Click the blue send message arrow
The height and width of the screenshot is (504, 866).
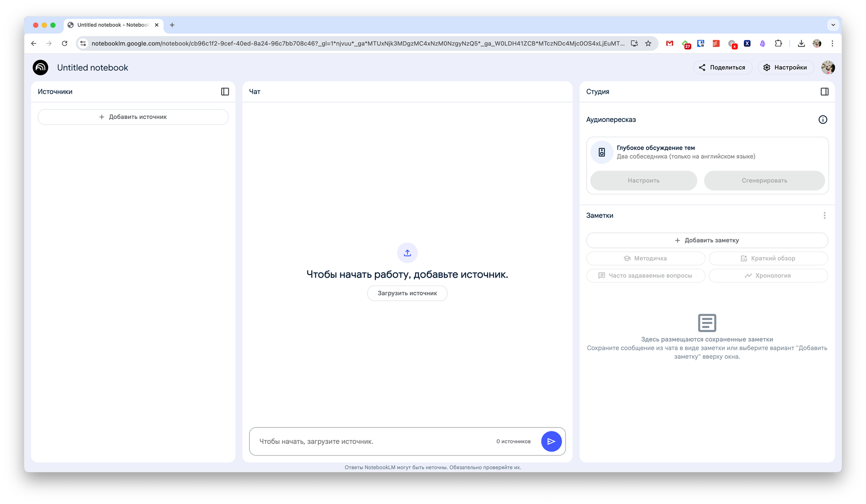pyautogui.click(x=551, y=441)
